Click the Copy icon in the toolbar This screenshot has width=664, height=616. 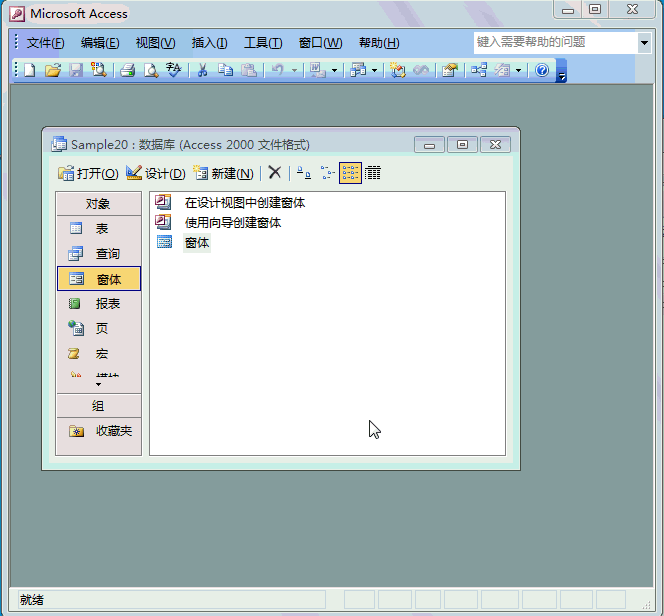(x=225, y=70)
